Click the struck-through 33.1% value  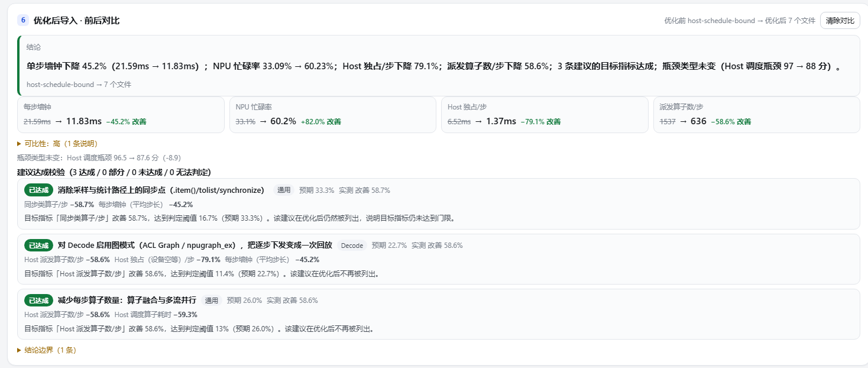[246, 121]
